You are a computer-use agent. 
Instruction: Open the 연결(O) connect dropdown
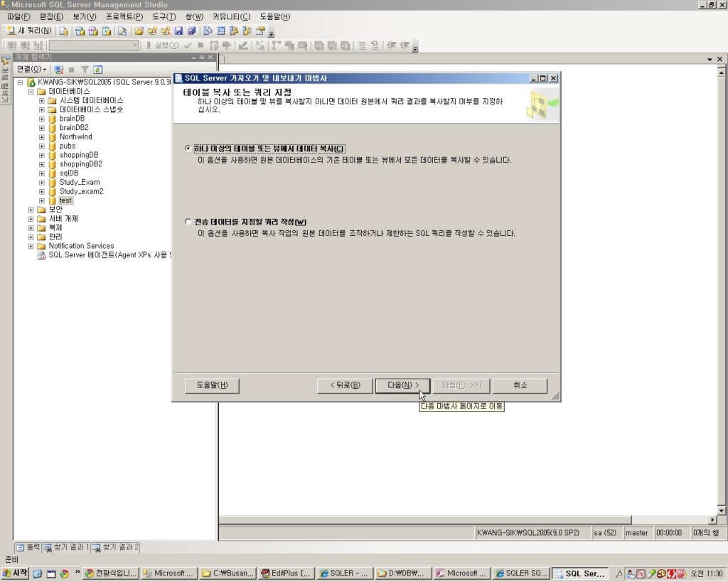(31, 69)
